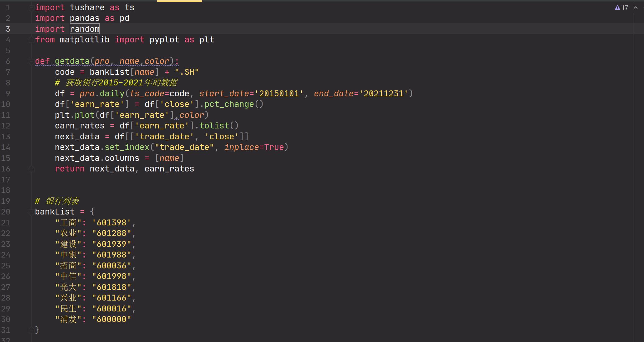
Task: Click line number 31 in the gutter
Action: pos(6,330)
